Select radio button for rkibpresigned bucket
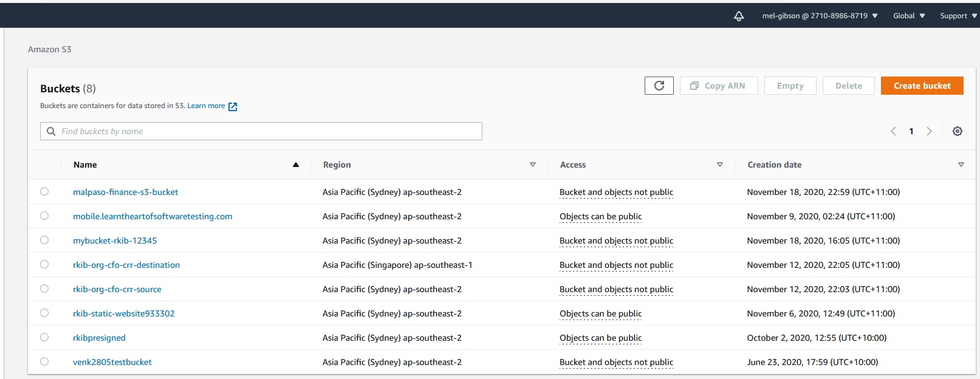The height and width of the screenshot is (379, 980). click(x=44, y=337)
